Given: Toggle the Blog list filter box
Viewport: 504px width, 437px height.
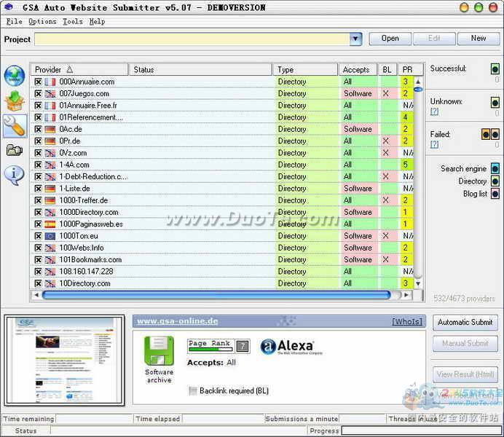Looking at the screenshot, I should pos(495,194).
